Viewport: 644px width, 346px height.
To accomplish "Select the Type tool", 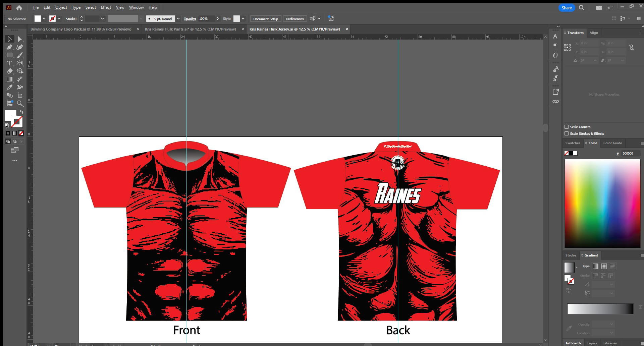I will (x=10, y=63).
